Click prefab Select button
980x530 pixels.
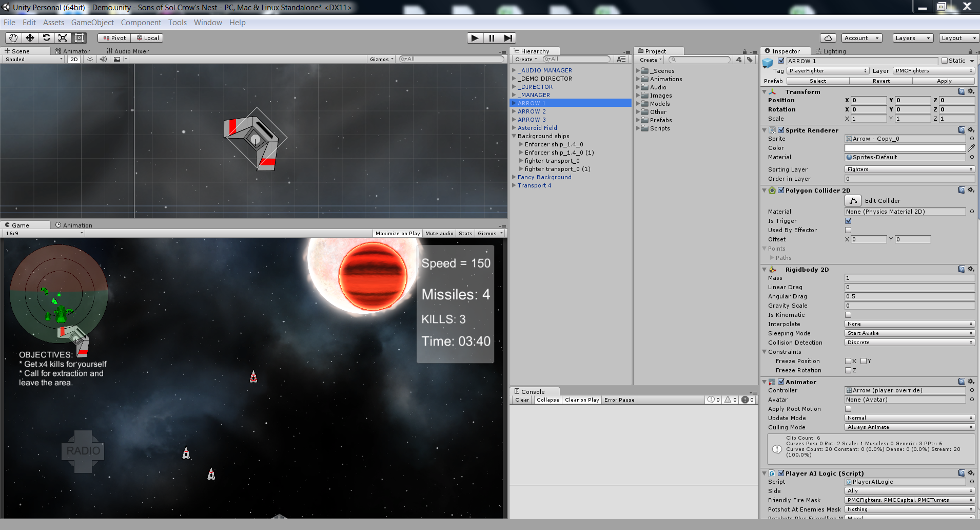point(818,81)
